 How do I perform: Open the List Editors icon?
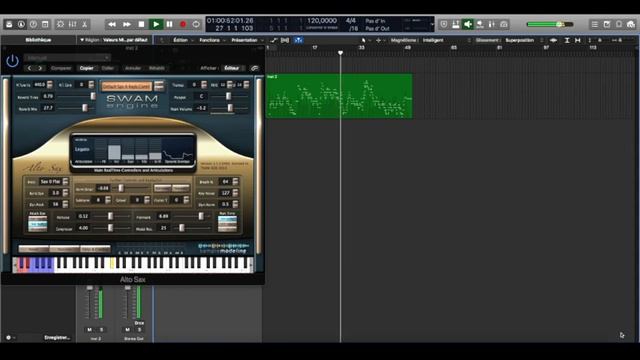595,24
